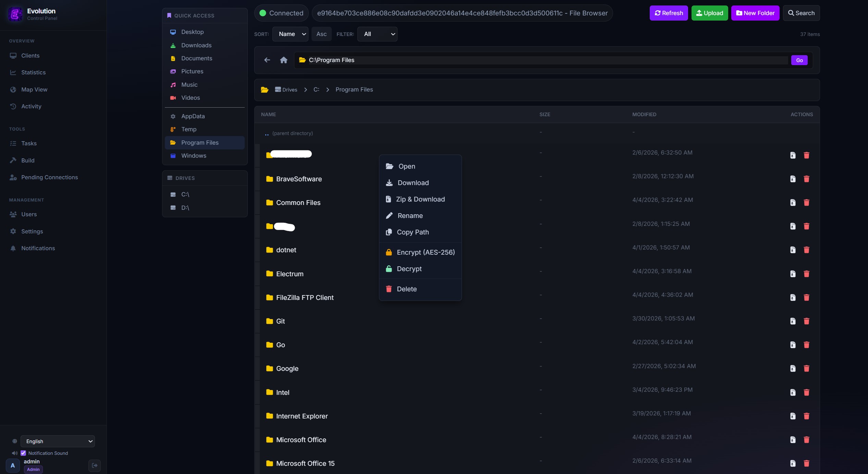Click the Search button
The width and height of the screenshot is (868, 474).
[801, 13]
